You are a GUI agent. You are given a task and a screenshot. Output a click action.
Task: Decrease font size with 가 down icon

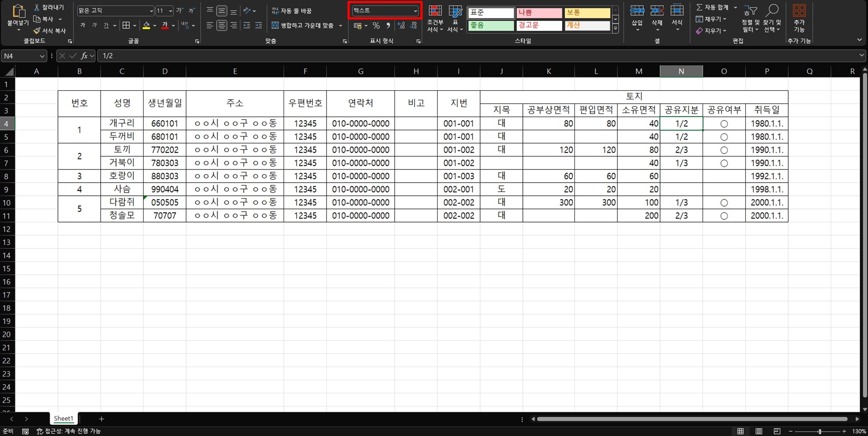coord(192,10)
